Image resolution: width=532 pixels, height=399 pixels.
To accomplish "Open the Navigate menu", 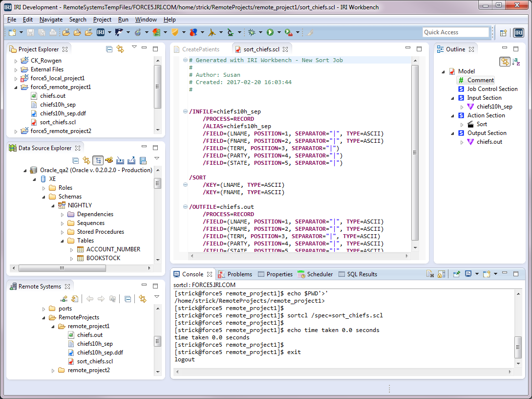I will pos(51,20).
